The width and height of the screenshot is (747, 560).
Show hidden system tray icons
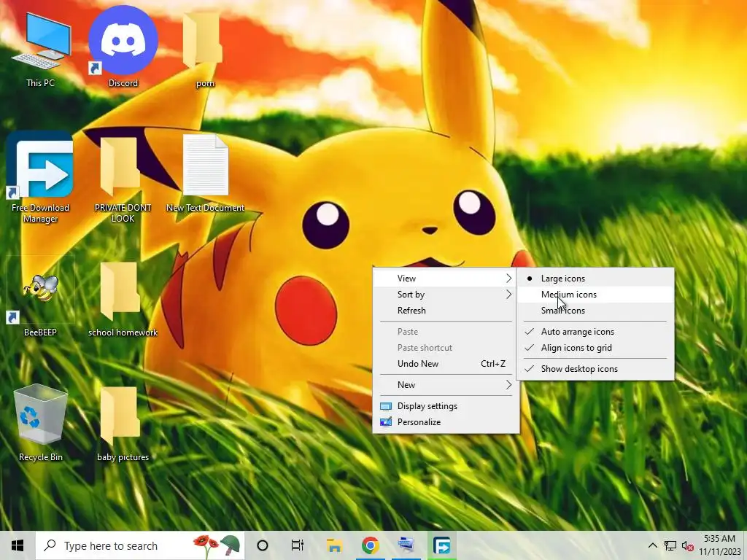pyautogui.click(x=653, y=545)
